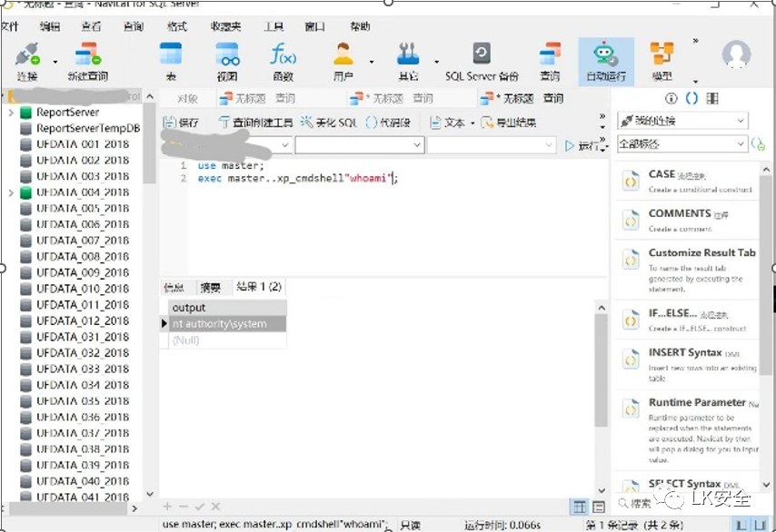The image size is (776, 532).
Task: Click the 文本 text toolbar button
Action: [447, 123]
